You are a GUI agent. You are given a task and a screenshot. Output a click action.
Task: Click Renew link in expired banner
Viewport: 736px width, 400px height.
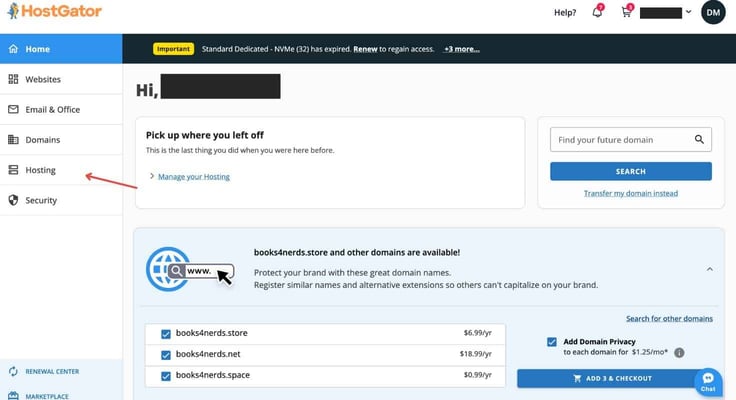coord(365,49)
